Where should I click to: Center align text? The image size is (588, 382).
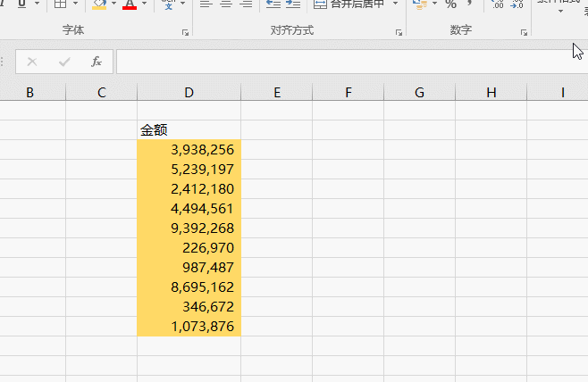(x=226, y=4)
